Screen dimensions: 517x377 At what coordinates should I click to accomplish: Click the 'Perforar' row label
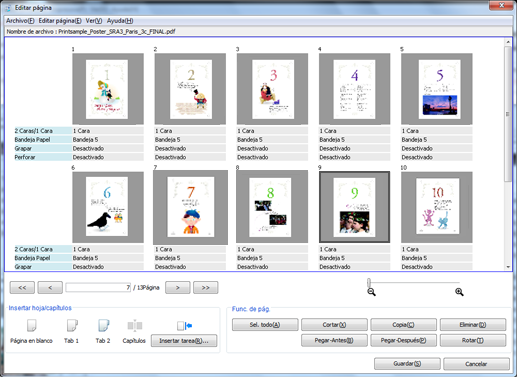[x=43, y=157]
